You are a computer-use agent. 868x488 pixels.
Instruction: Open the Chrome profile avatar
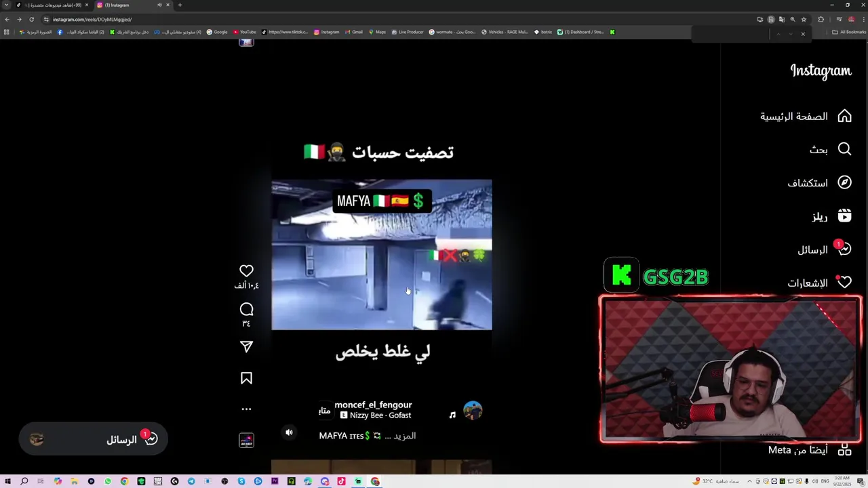click(851, 19)
